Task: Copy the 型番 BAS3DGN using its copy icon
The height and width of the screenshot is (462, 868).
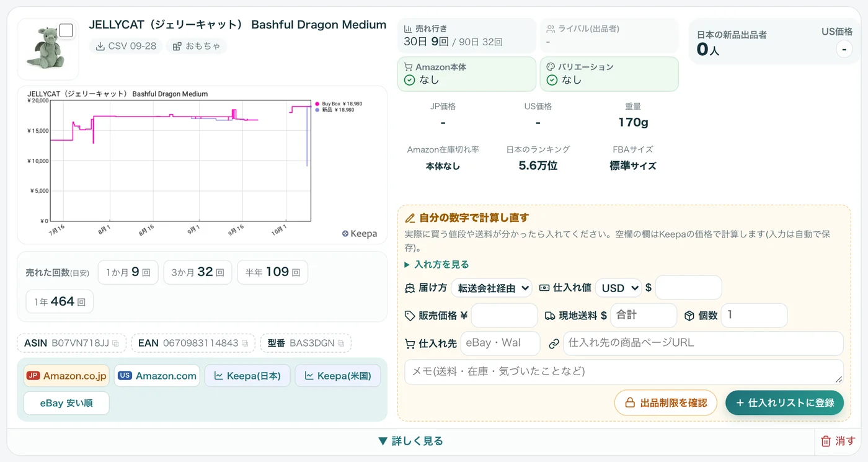Action: pyautogui.click(x=341, y=344)
